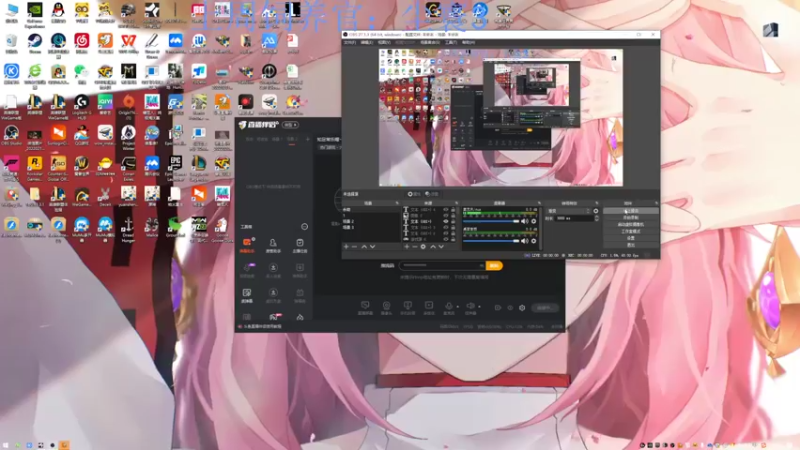800x450 pixels.
Task: Open the QQ penguin desktop icon
Action: tap(58, 10)
